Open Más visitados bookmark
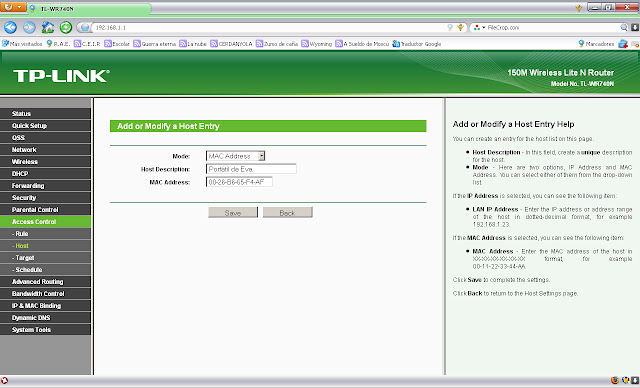The image size is (640, 388). tap(22, 44)
